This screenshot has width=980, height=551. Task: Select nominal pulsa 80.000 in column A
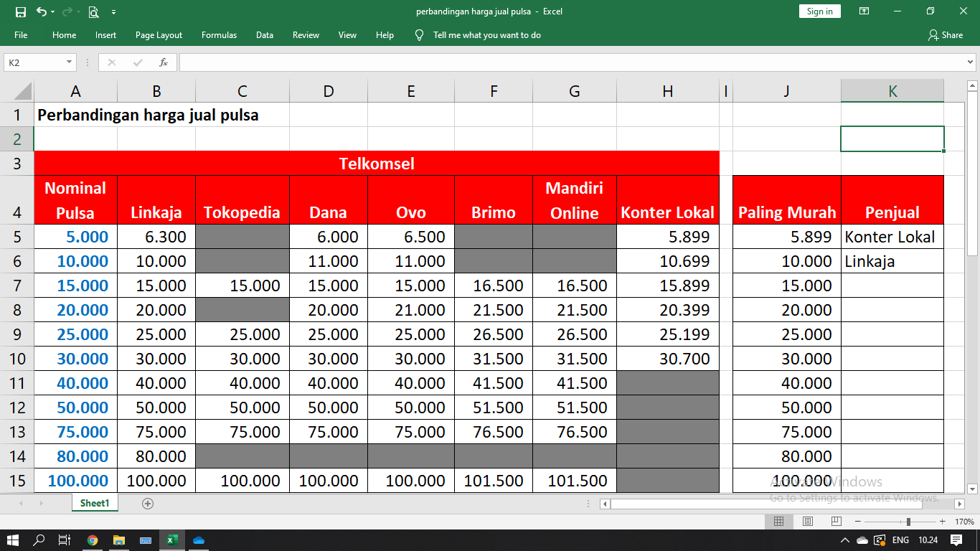75,456
